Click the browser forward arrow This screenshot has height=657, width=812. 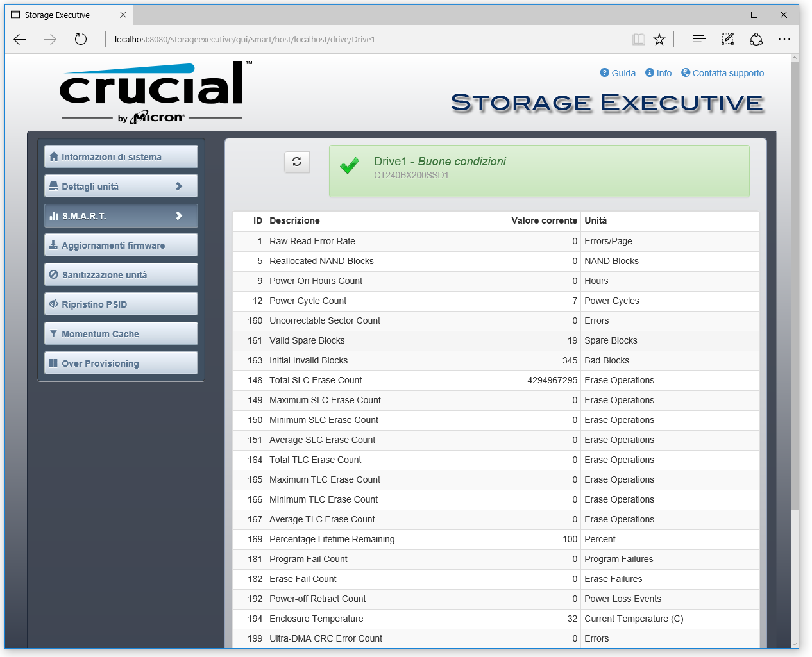coord(50,40)
